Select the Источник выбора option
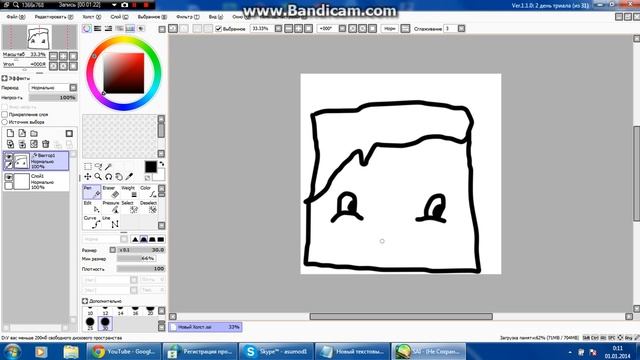This screenshot has height=360, width=640. 5,122
